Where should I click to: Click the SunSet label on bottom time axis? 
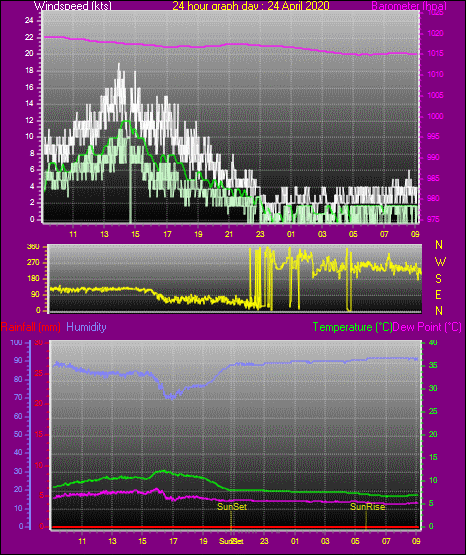tap(231, 541)
